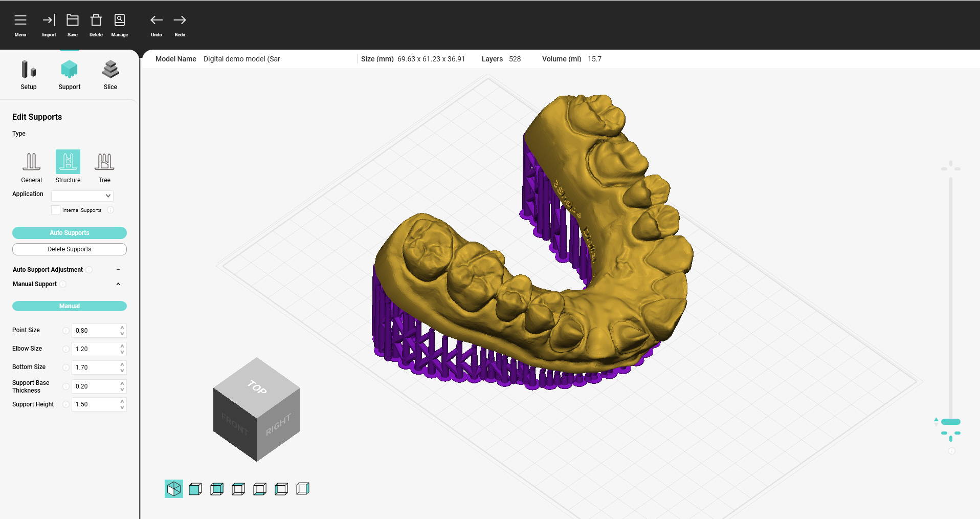The width and height of the screenshot is (980, 519).
Task: Show Auto Support Adjustment info icon
Action: [x=89, y=270]
